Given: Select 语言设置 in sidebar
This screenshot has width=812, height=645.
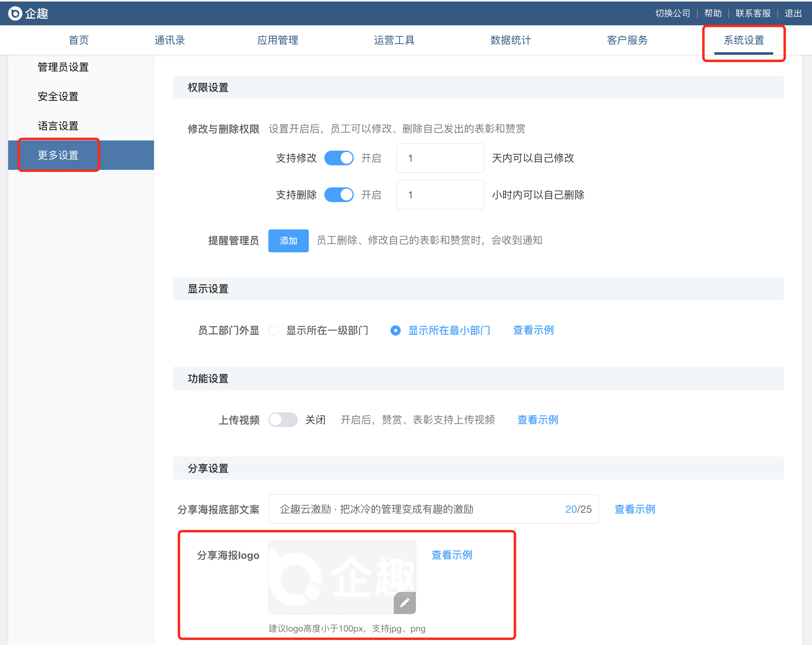Looking at the screenshot, I should click(x=58, y=126).
